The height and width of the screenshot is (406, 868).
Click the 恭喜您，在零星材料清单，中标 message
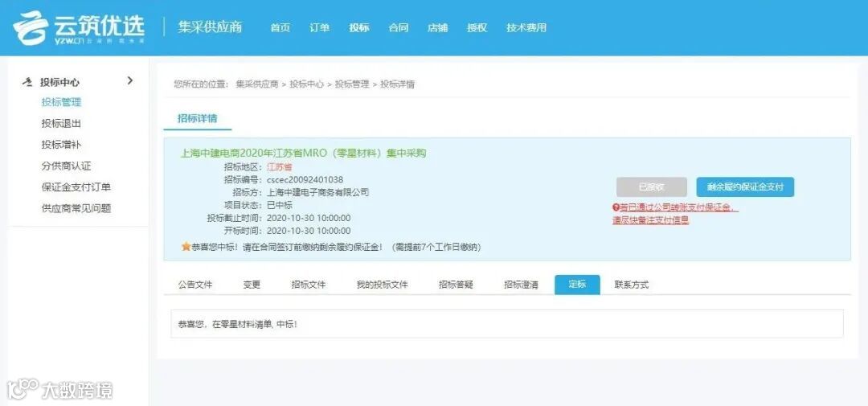pyautogui.click(x=237, y=324)
